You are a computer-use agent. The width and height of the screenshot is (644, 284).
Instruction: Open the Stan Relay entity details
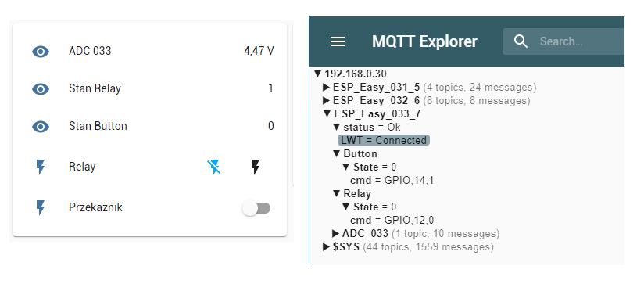[95, 88]
